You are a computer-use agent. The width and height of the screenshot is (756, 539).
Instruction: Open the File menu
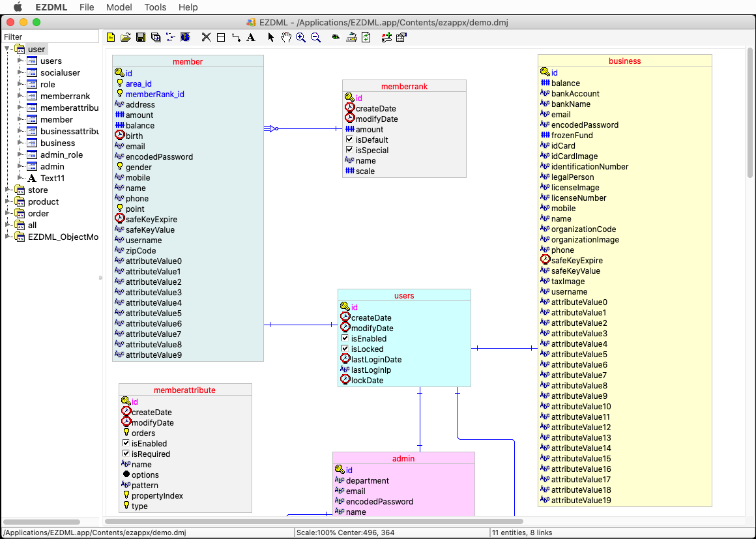click(x=87, y=7)
